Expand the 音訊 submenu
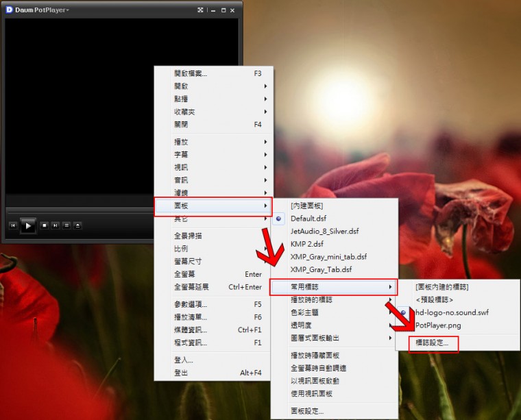 point(214,180)
